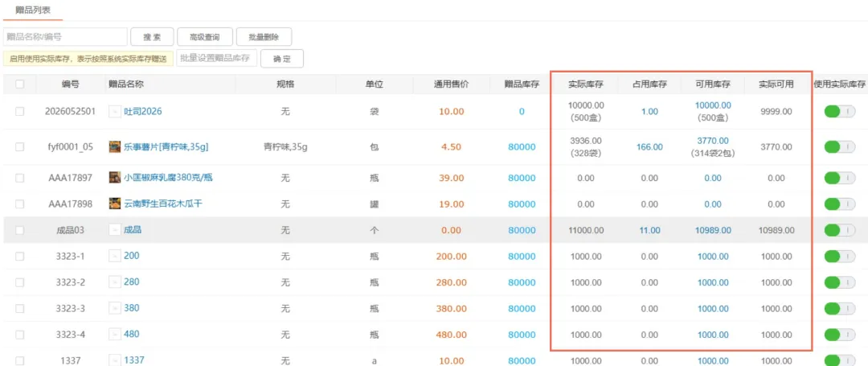Turn off 使用实际库存 switch for 成品03

pos(840,230)
